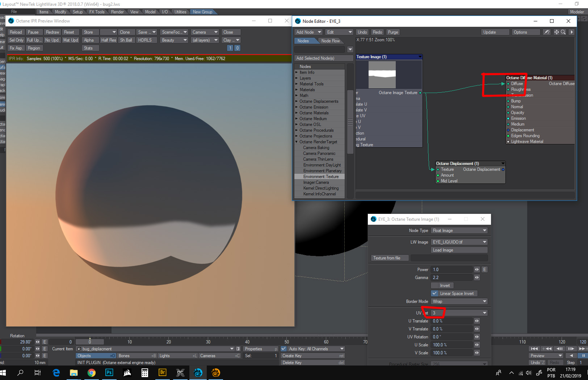Screen dimensions: 588x380
Task: Click the Power envelope E button
Action: pyautogui.click(x=484, y=270)
